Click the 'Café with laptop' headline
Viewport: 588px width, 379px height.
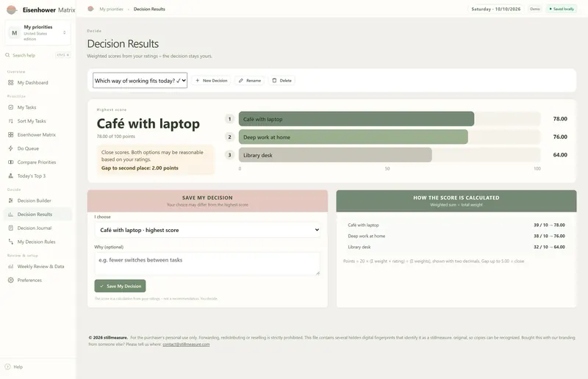(148, 123)
